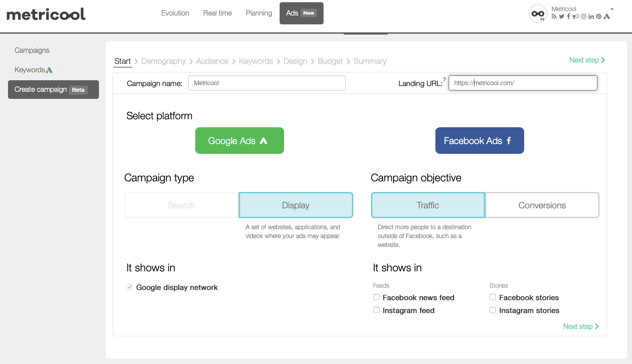Image resolution: width=632 pixels, height=364 pixels.
Task: Click the LinkedIn icon in header
Action: pyautogui.click(x=591, y=17)
